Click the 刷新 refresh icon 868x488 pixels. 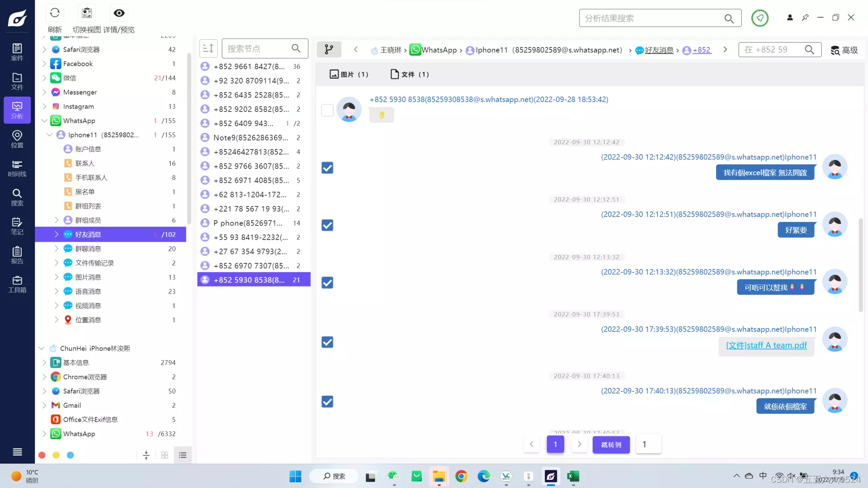click(55, 13)
